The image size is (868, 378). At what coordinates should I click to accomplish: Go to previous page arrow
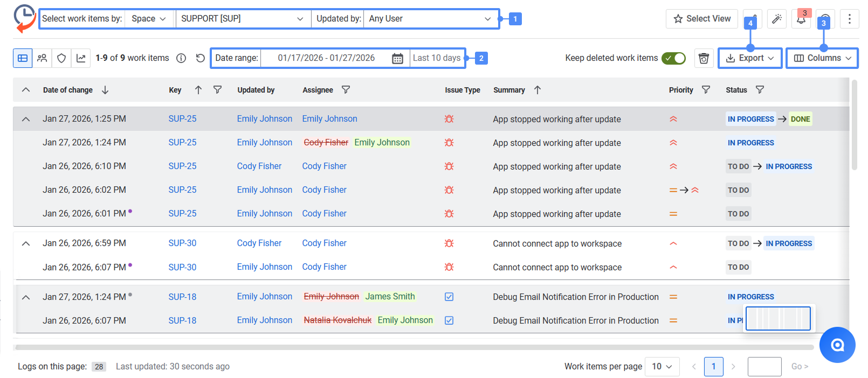click(x=694, y=367)
